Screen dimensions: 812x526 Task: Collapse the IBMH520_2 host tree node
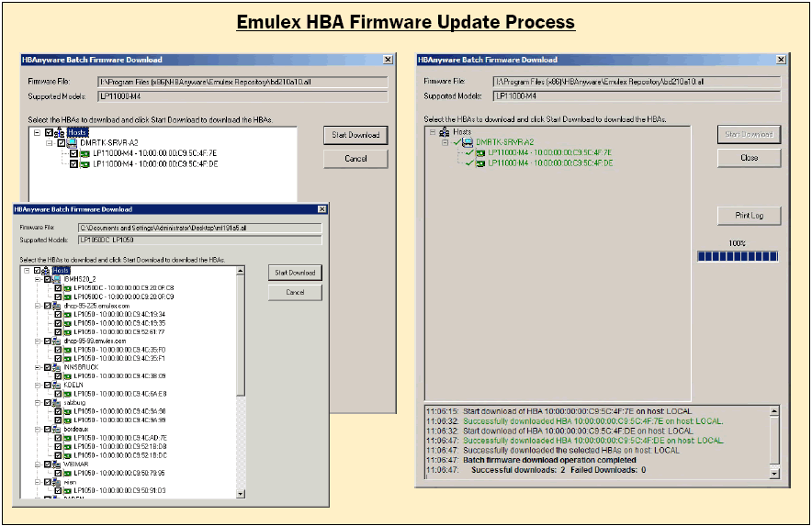coord(36,279)
